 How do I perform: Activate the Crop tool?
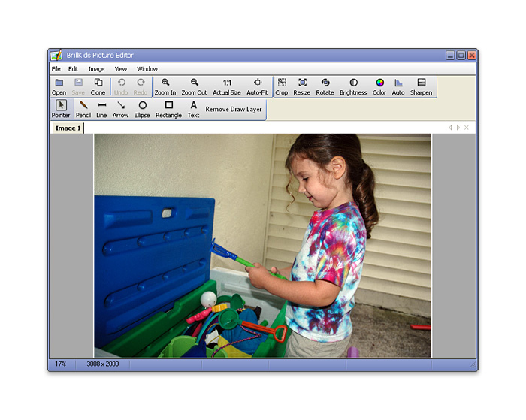pos(282,87)
